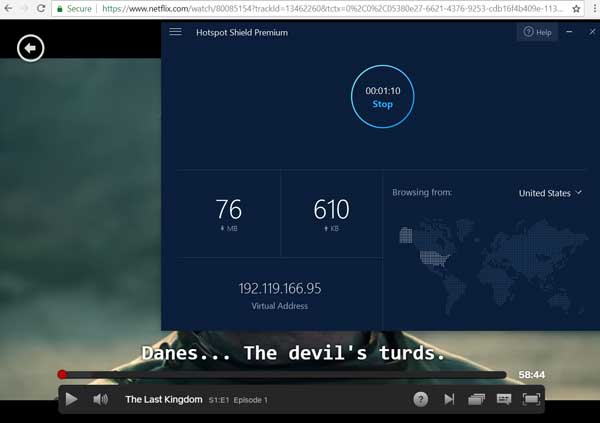Close the Hotspot Shield window
600x423 pixels.
592,32
